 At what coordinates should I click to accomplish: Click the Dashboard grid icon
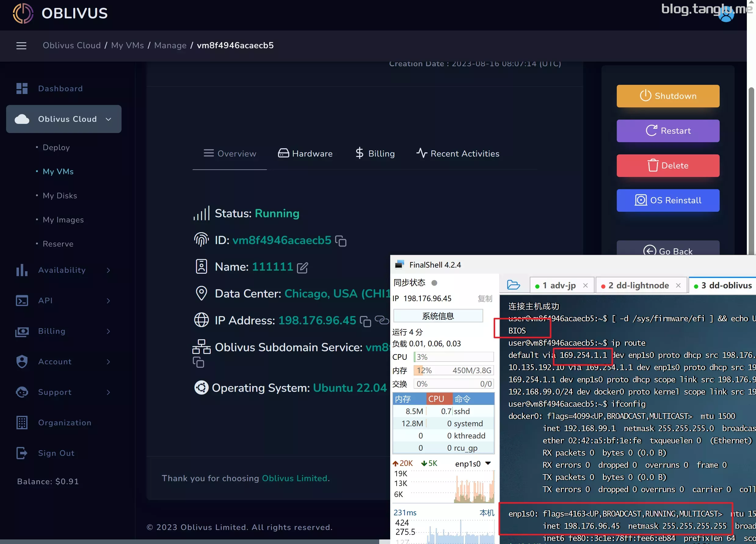22,88
